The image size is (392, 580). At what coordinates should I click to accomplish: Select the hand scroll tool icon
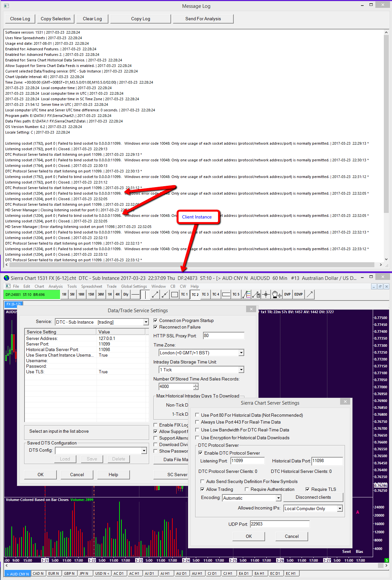pos(277,294)
